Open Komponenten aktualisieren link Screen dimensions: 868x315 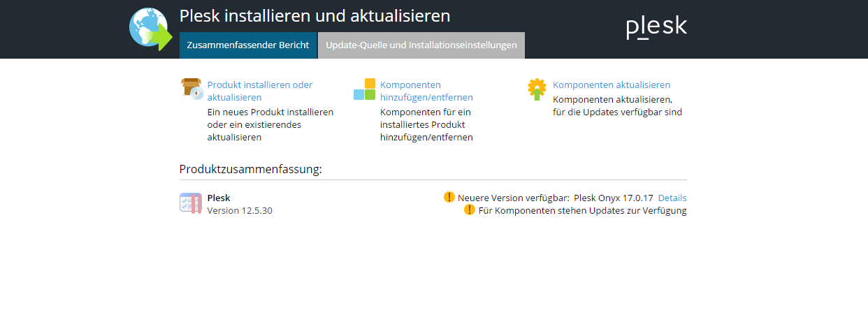click(612, 85)
